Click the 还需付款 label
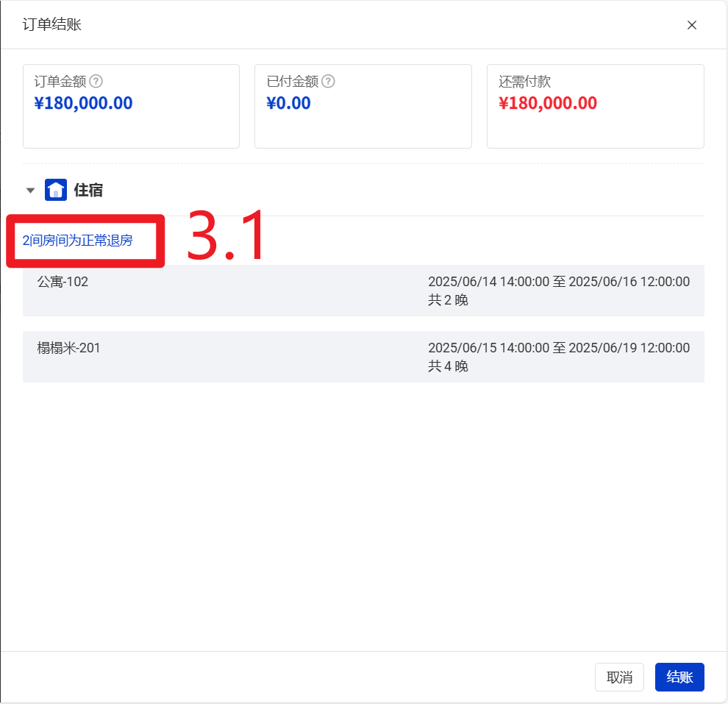The width and height of the screenshot is (728, 704). pyautogui.click(x=524, y=82)
